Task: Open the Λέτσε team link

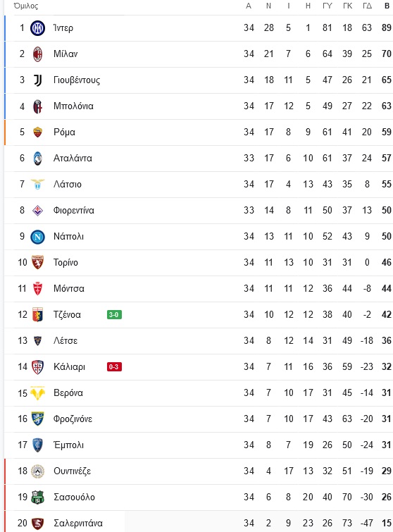Action: pos(65,341)
